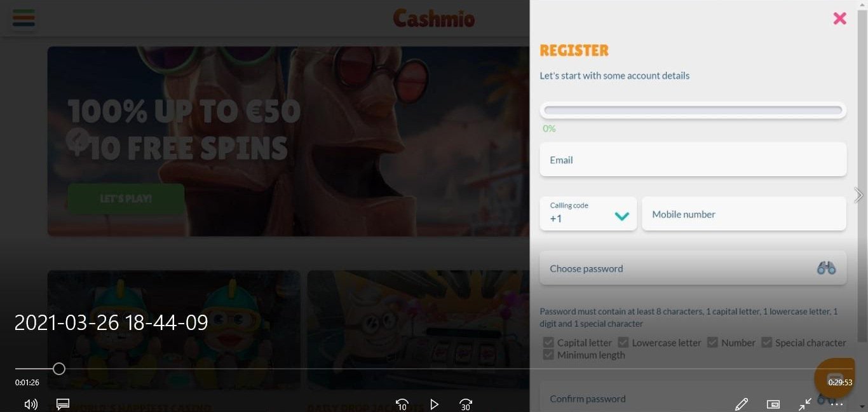Exit full screen with arrows icon
The height and width of the screenshot is (412, 868).
coord(805,404)
